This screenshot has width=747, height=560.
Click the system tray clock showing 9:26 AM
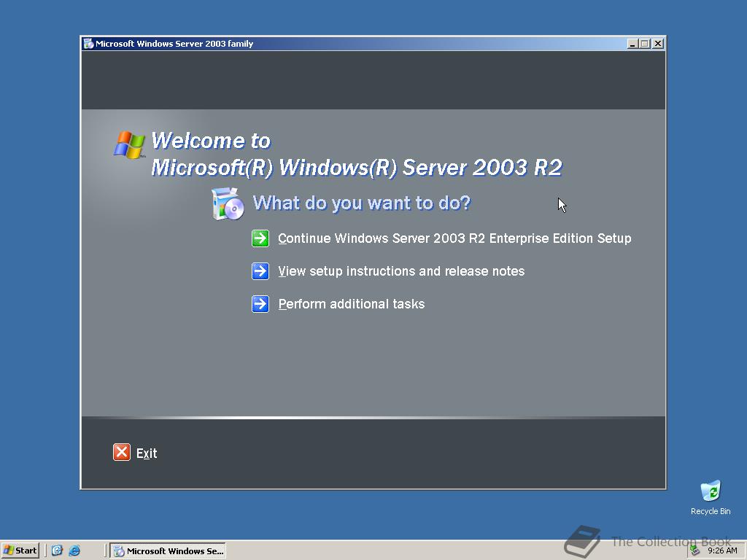[722, 551]
